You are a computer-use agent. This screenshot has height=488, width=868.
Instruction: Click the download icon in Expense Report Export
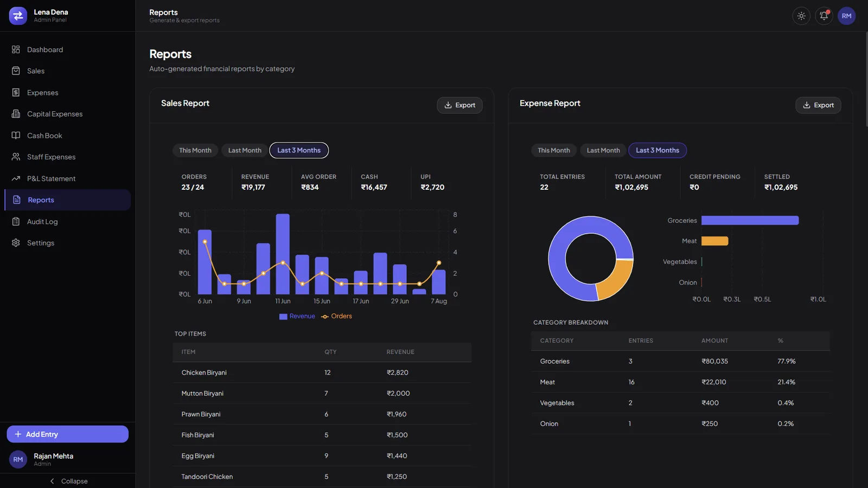[807, 105]
